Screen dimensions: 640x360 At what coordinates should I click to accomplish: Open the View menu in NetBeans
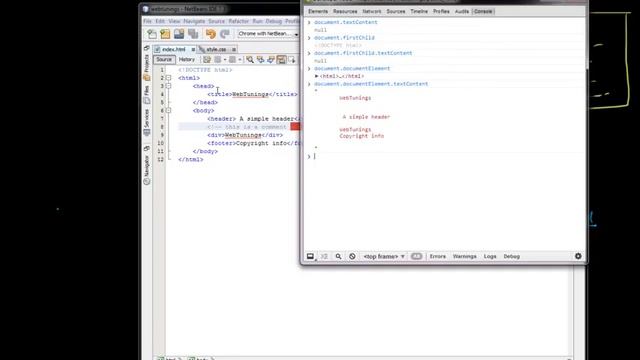pyautogui.click(x=174, y=21)
